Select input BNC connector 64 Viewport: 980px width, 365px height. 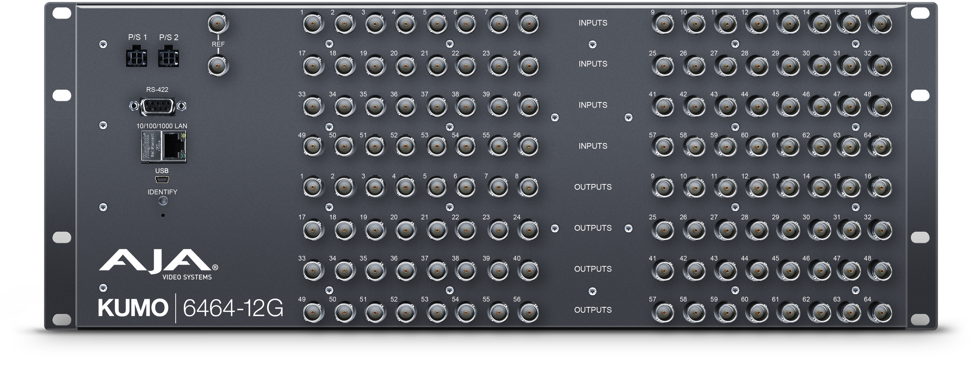pyautogui.click(x=880, y=147)
